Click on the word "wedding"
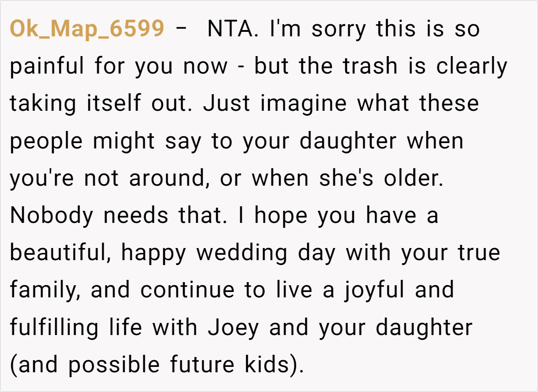 pyautogui.click(x=242, y=253)
